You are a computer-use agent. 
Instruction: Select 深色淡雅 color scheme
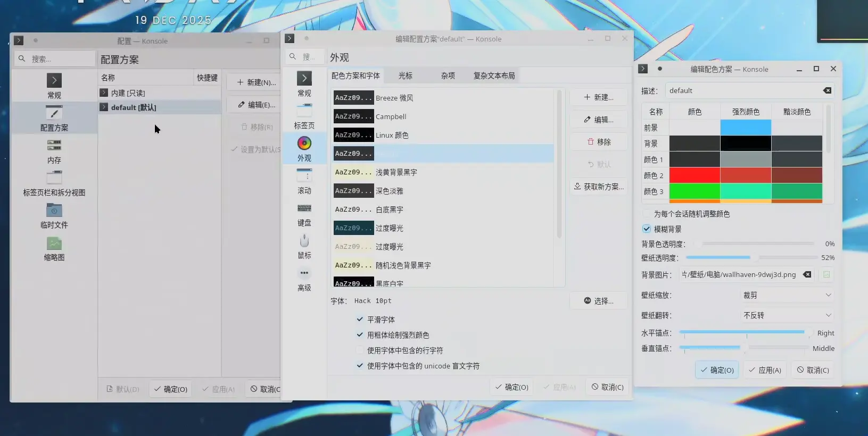443,191
